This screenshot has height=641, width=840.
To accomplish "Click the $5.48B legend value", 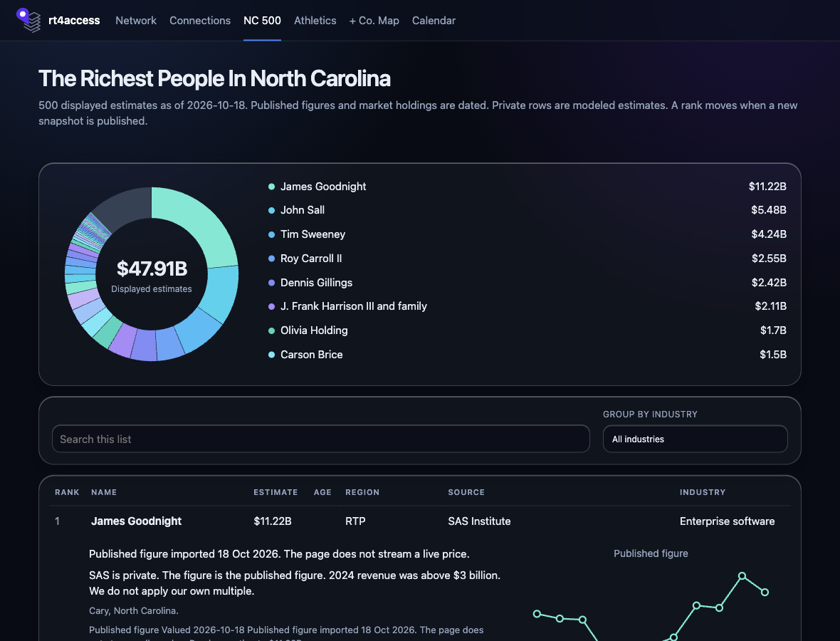I will tap(768, 210).
